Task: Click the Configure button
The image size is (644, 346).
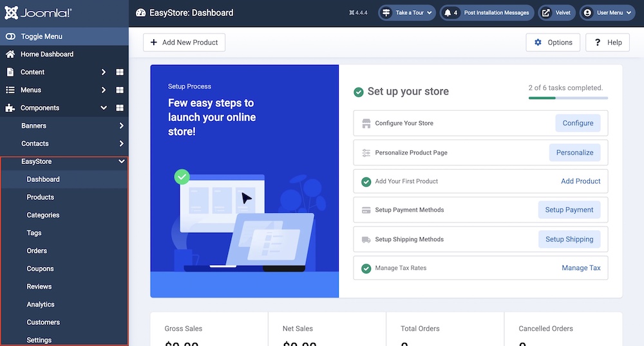Action: click(x=578, y=123)
